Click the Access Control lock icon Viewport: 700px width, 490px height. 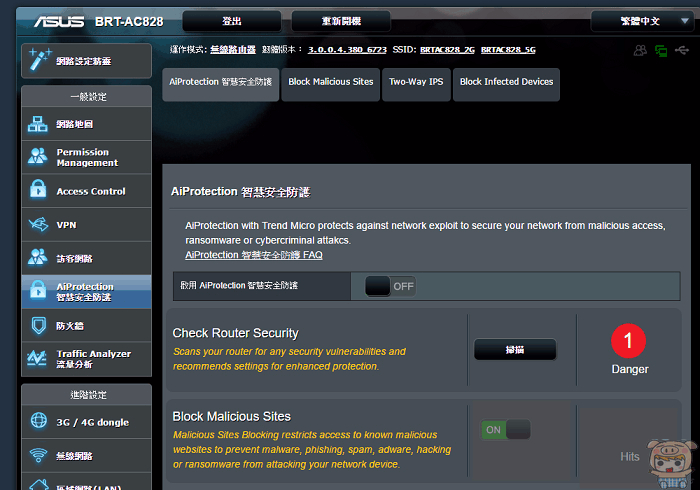click(38, 189)
